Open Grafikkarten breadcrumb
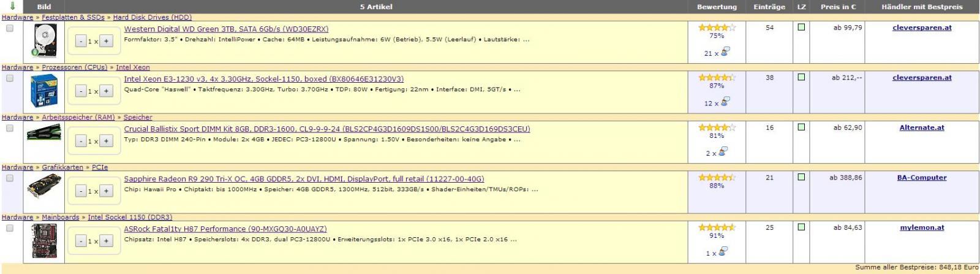Viewport: 980px width, 274px height. (62, 167)
